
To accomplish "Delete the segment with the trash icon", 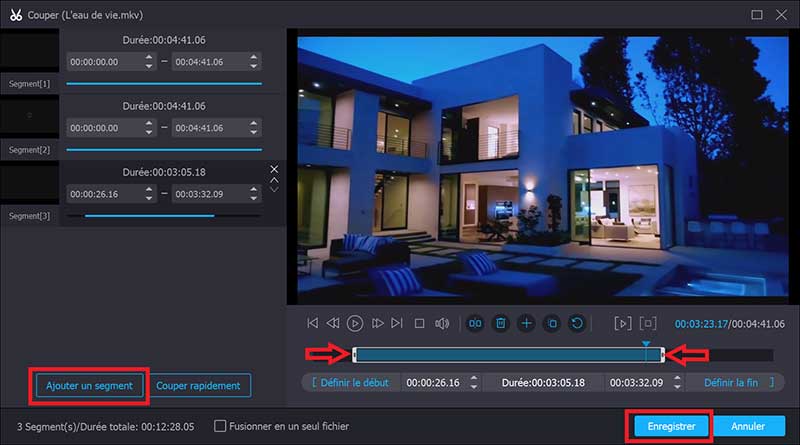I will [501, 323].
